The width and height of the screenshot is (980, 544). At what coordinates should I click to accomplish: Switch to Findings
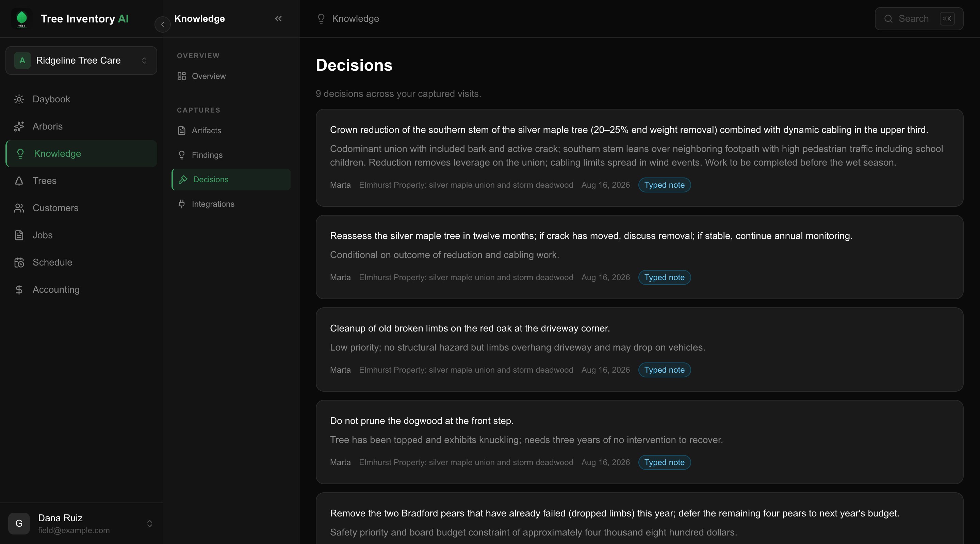(x=231, y=155)
